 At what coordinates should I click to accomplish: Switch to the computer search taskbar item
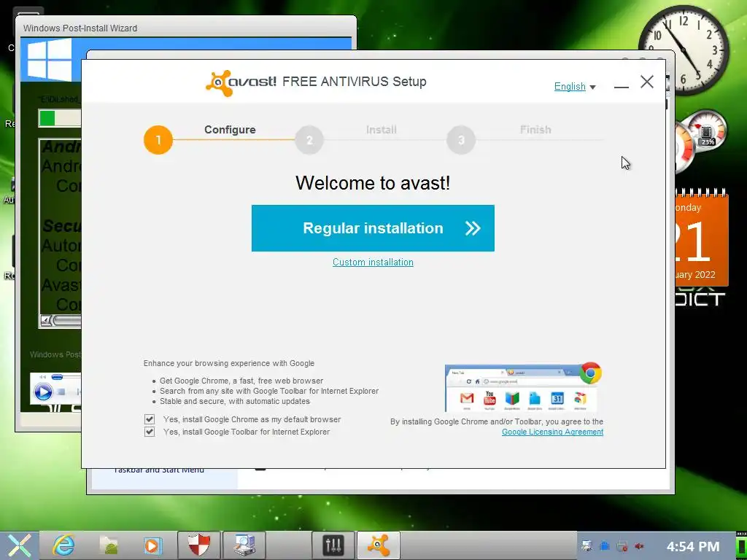coord(244,545)
